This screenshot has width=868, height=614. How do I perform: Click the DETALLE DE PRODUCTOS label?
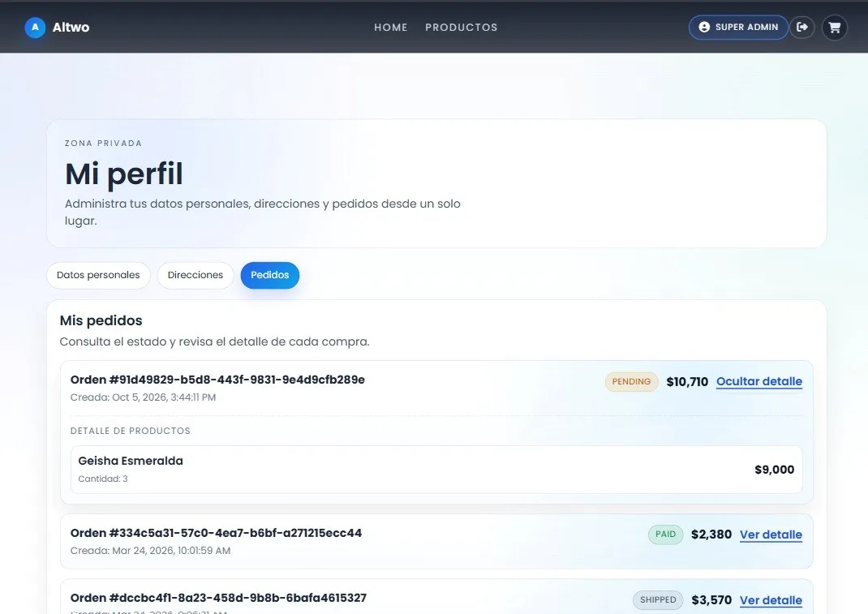(x=130, y=431)
